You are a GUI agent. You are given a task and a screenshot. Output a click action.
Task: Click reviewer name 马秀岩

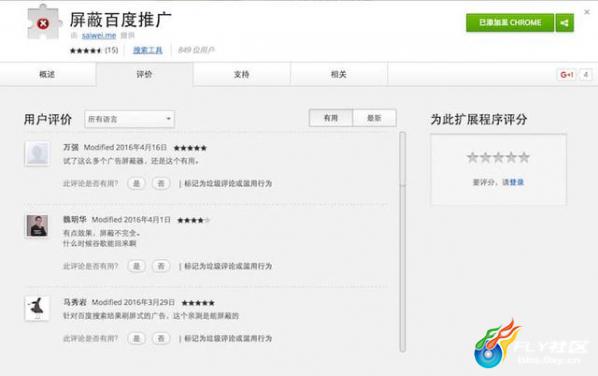pos(75,302)
